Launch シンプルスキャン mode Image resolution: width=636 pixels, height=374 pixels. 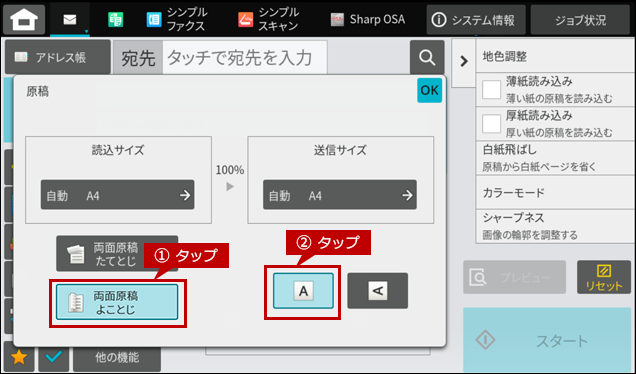click(269, 19)
